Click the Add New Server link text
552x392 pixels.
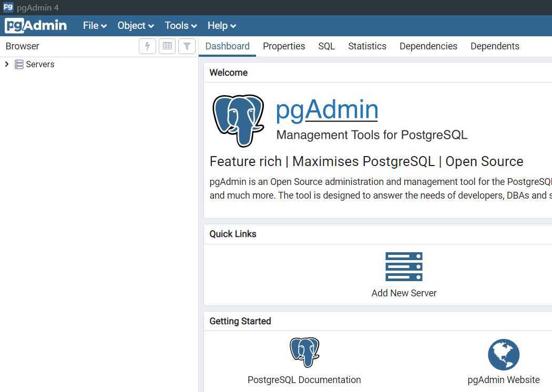(404, 293)
